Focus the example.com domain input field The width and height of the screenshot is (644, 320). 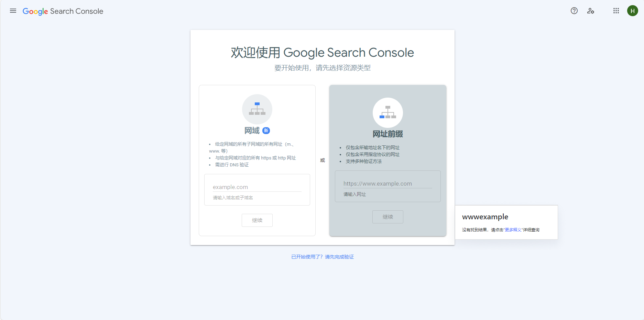(257, 187)
